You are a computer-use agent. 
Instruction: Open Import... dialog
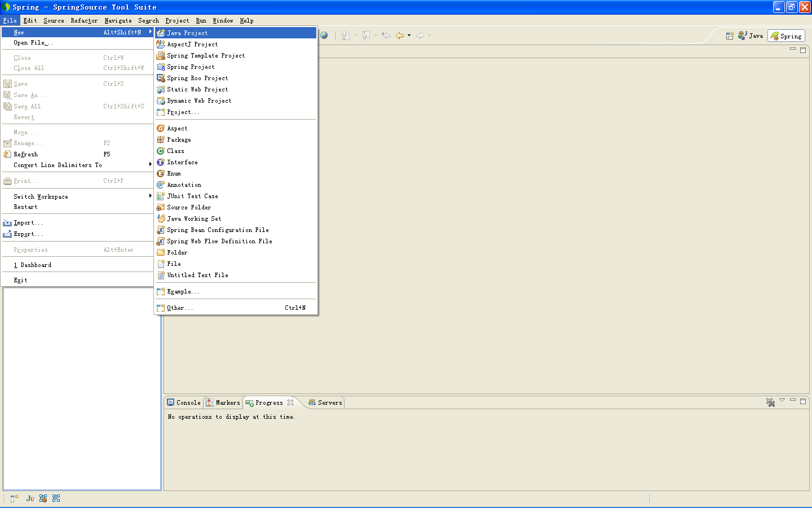pos(77,222)
